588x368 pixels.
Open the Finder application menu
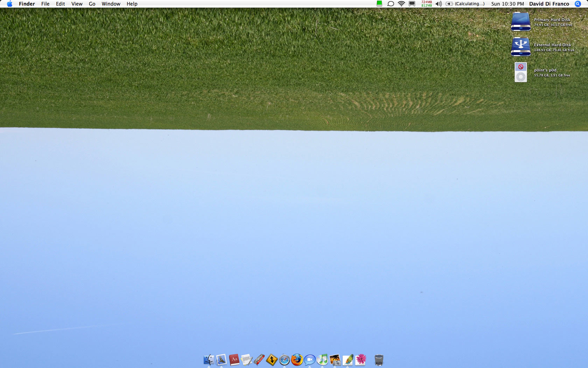coord(27,4)
